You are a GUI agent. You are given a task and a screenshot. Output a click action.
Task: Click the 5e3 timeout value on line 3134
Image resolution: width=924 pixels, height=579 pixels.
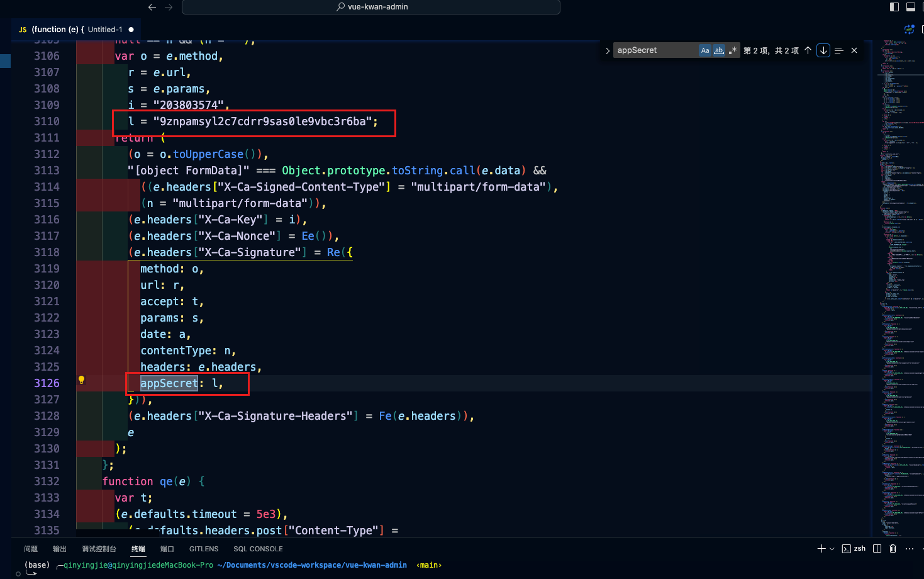coord(266,514)
